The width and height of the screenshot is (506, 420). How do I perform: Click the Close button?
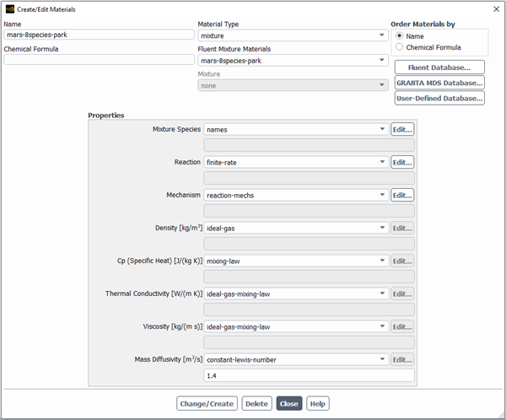(x=289, y=403)
